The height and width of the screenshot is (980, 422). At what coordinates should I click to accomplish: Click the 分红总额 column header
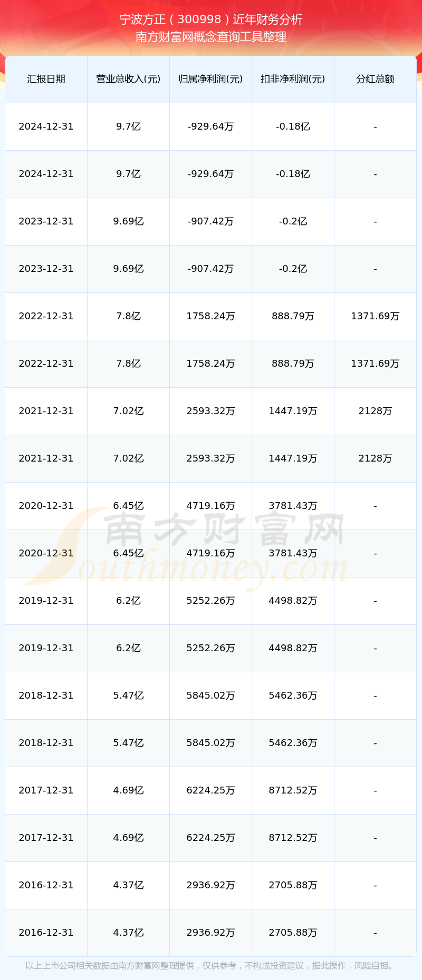(375, 79)
